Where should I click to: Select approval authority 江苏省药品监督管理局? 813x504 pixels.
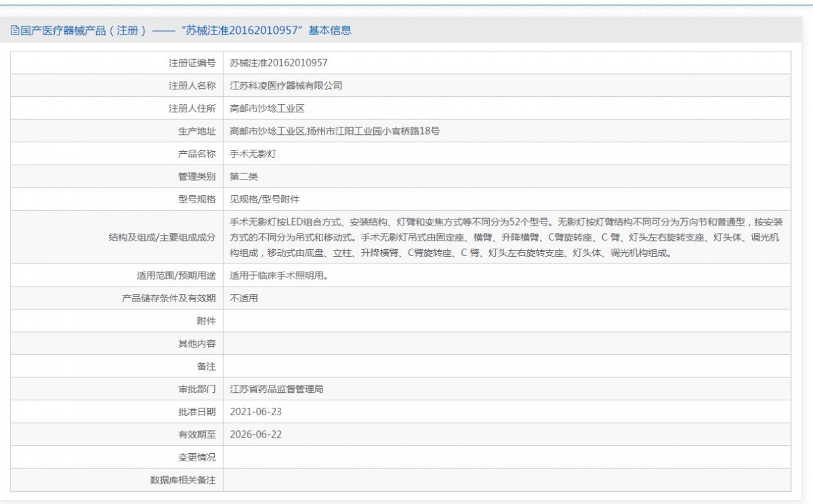coord(276,389)
